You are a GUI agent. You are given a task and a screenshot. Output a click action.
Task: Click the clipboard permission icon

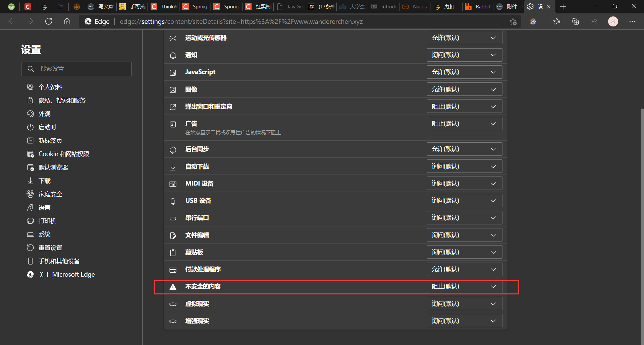coord(173,253)
